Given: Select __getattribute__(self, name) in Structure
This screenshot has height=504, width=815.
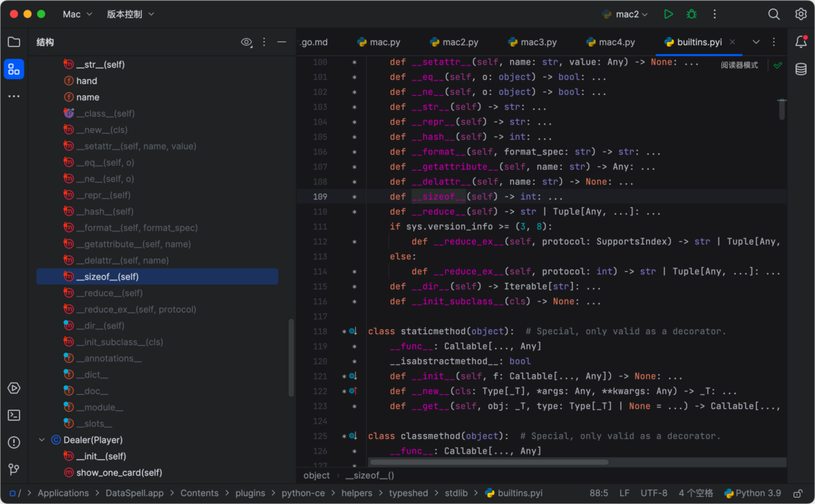Looking at the screenshot, I should click(x=134, y=244).
